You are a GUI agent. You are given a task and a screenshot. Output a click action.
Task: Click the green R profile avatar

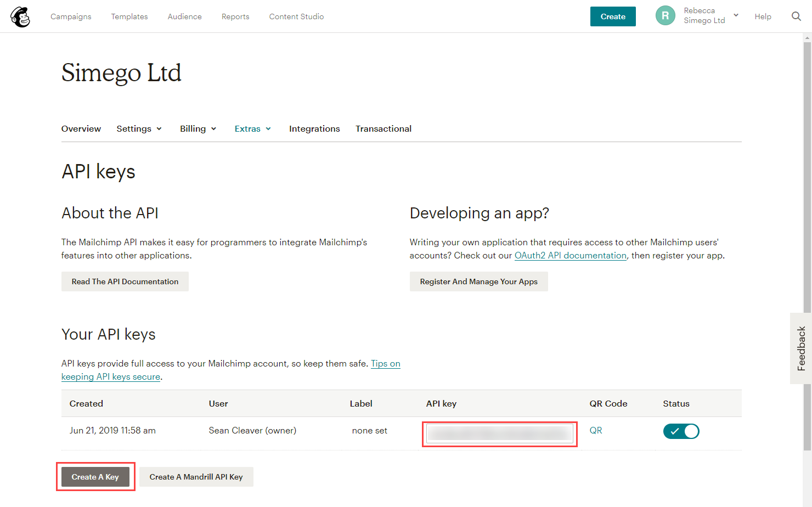tap(665, 16)
